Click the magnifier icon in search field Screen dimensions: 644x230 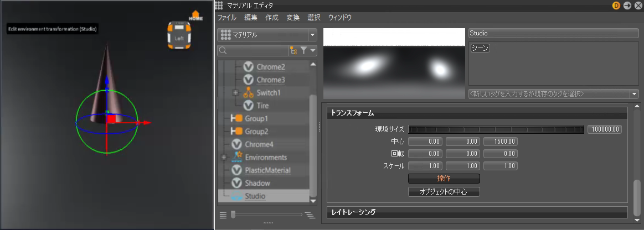(223, 50)
